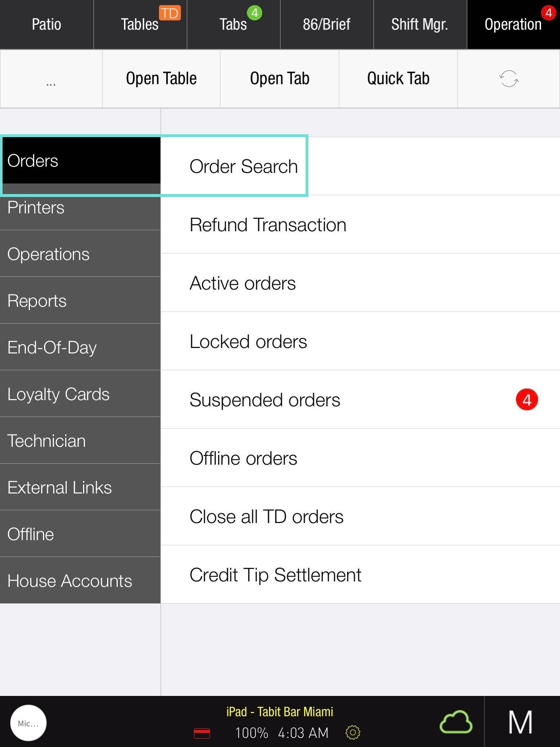Screen dimensions: 560x747
Task: Tap the large M logo button
Action: click(521, 722)
